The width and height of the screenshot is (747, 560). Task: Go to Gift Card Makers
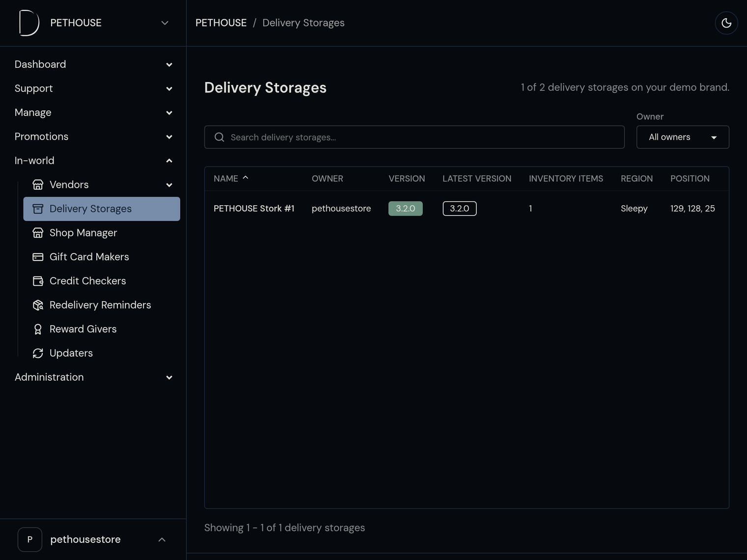pyautogui.click(x=102, y=257)
